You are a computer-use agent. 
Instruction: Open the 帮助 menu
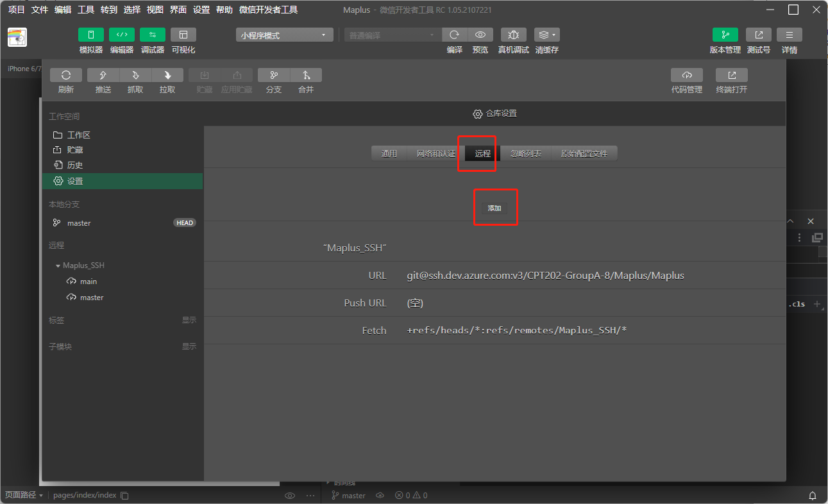click(x=224, y=10)
